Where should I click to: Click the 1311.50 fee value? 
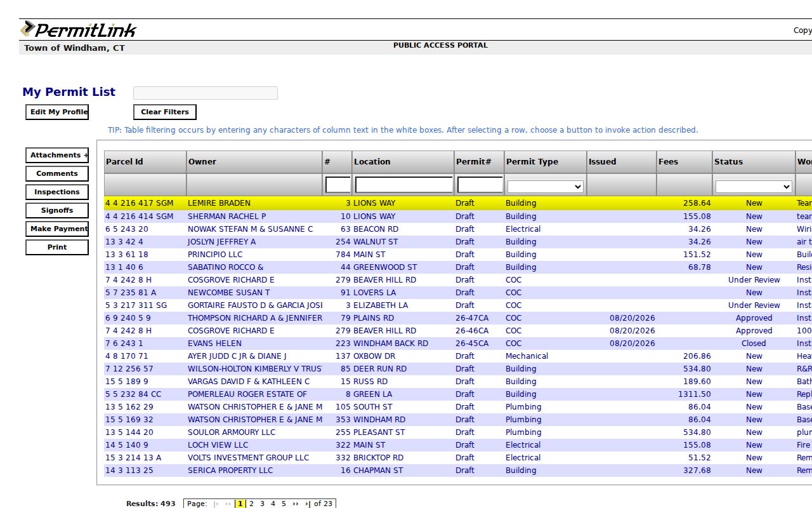[694, 394]
